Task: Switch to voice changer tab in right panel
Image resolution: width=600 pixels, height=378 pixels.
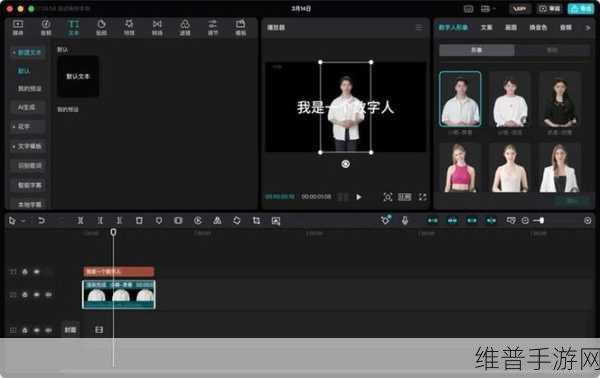Action: 538,28
